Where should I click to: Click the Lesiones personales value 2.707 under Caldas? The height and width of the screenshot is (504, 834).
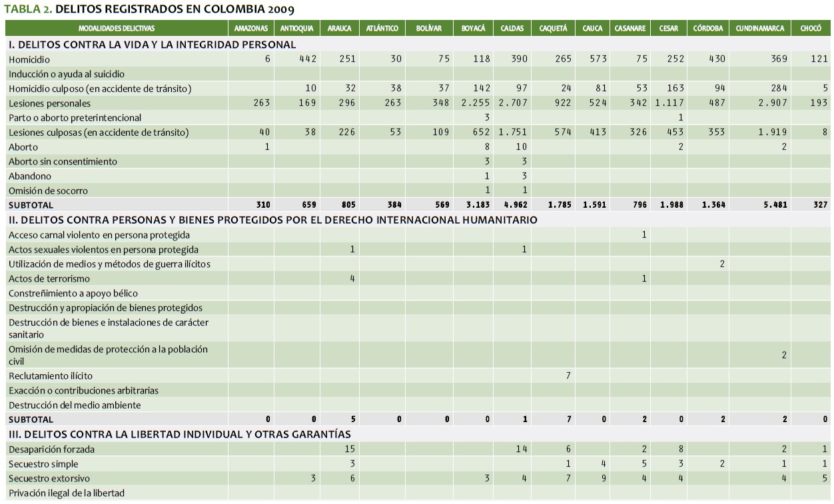pos(514,103)
